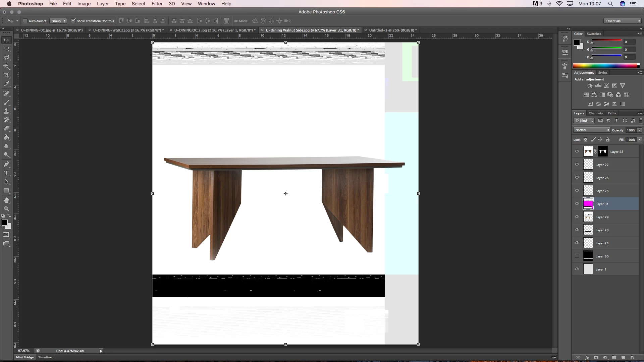Select the Crop tool
Image resolution: width=644 pixels, height=362 pixels.
[x=6, y=75]
